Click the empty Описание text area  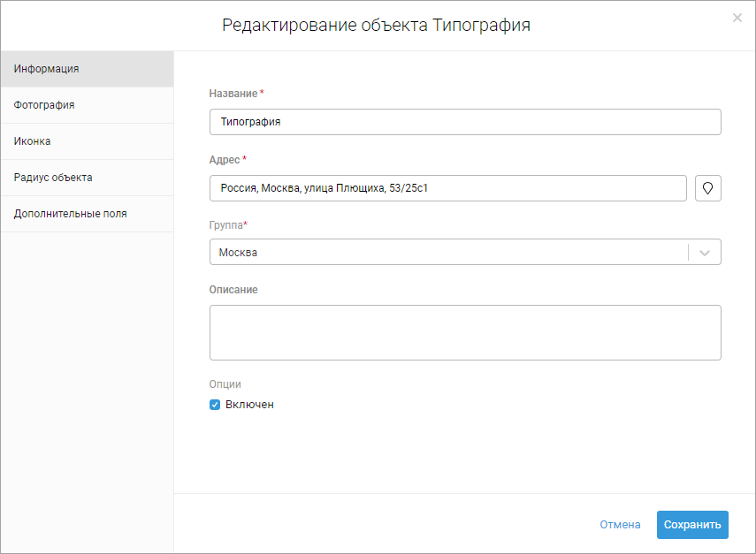pyautogui.click(x=465, y=332)
